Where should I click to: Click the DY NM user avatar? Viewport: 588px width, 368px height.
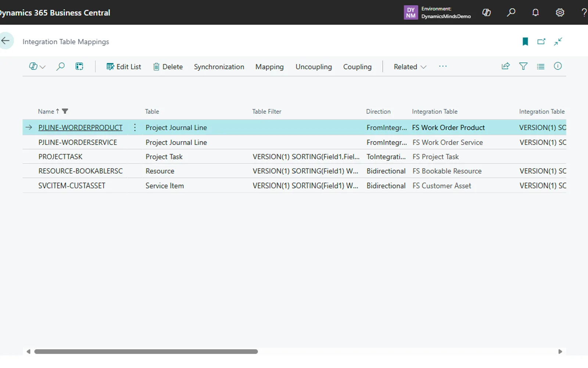click(x=411, y=13)
